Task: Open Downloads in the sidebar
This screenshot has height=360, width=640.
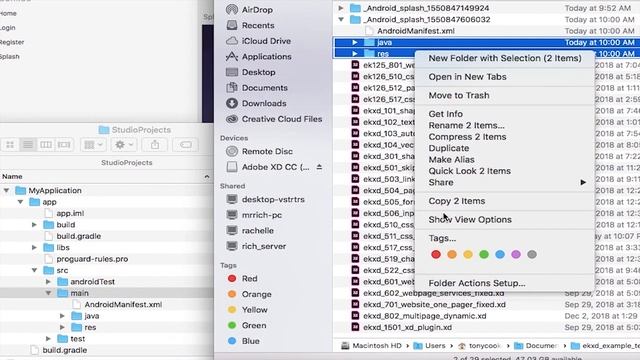Action: [x=256, y=103]
